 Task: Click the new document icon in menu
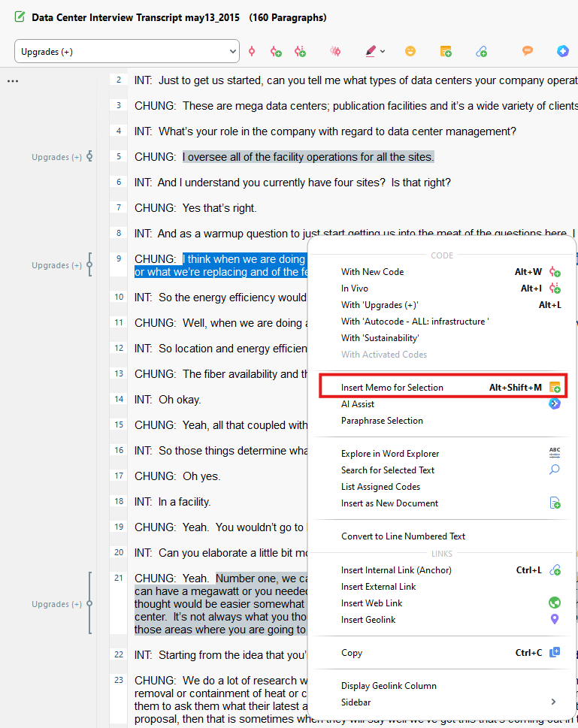555,503
